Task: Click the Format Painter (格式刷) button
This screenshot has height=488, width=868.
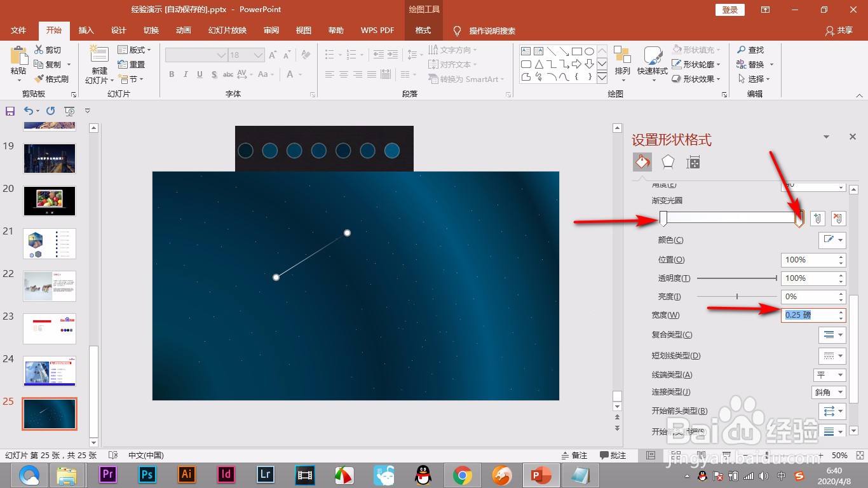Action: 51,79
